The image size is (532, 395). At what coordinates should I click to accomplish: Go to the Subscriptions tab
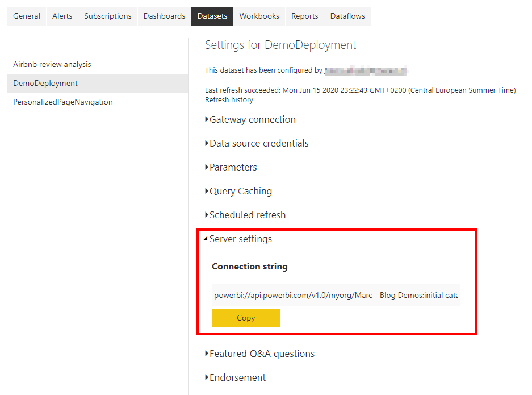(x=107, y=16)
